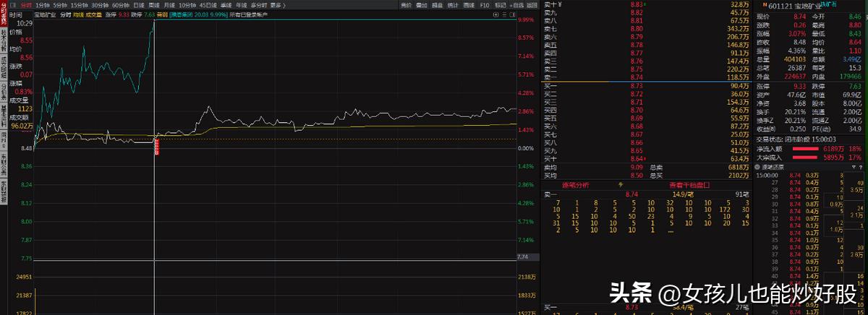868x315 pixels.
Task: Select the 分时 timeframe tab
Action: [x=27, y=5]
